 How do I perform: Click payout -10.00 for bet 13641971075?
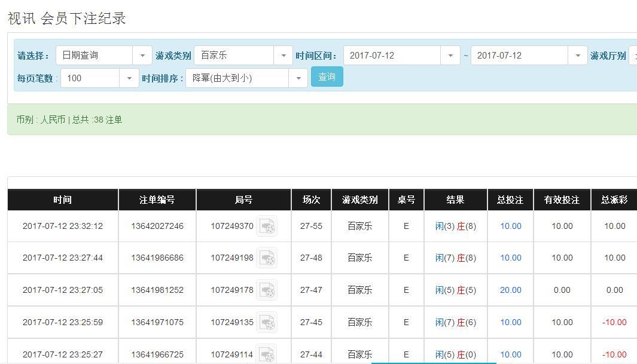tap(614, 322)
